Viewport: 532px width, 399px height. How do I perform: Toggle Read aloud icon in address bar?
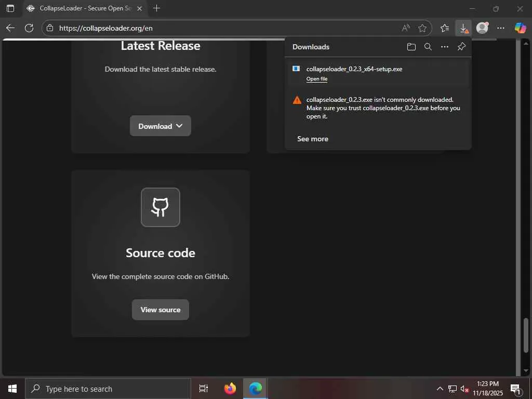tap(406, 28)
